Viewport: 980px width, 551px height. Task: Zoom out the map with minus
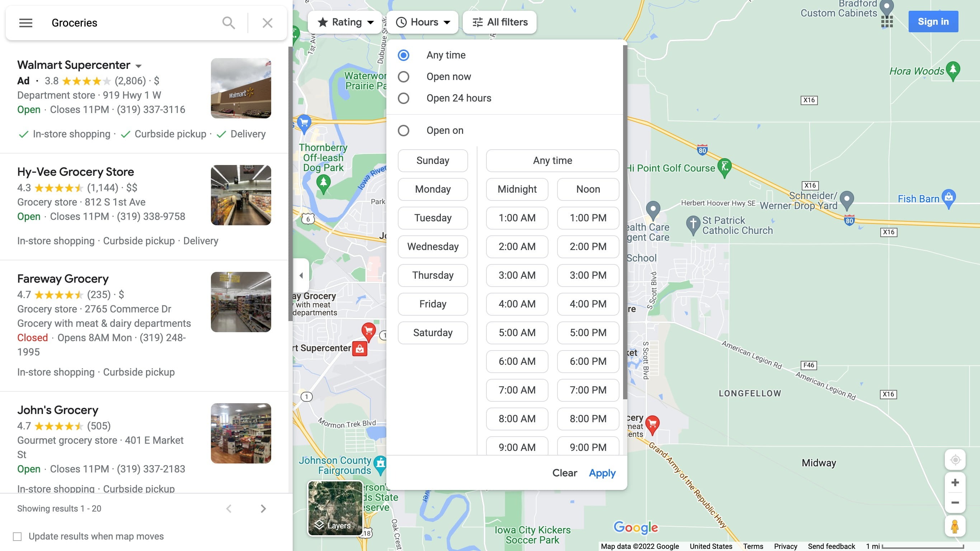tap(955, 503)
